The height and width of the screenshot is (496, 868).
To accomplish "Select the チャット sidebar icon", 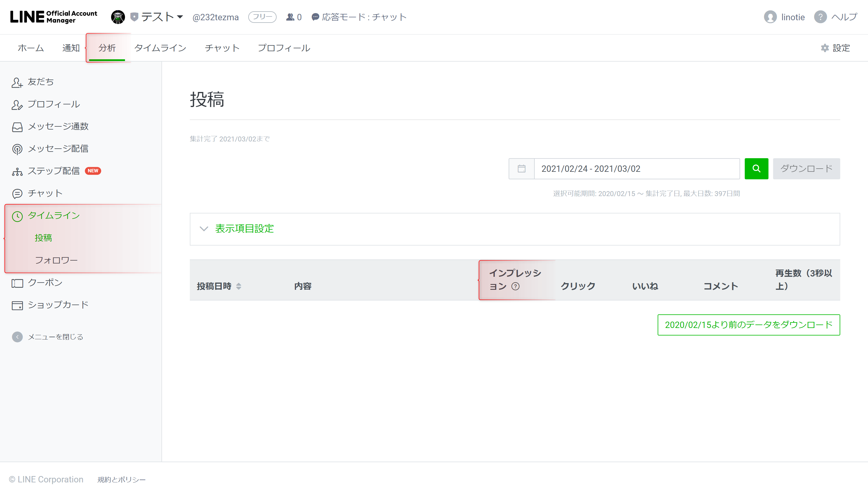I will click(17, 193).
